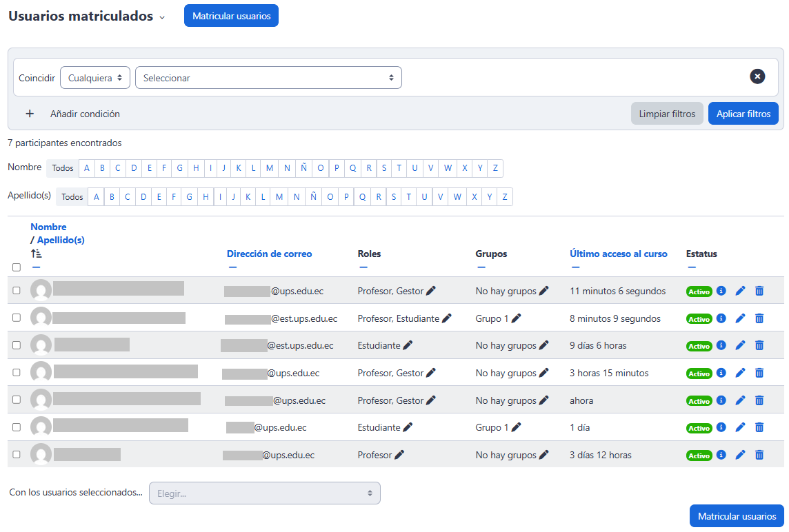Open enrolment info icon in the 'ahora' row
The image size is (789, 532).
coord(721,400)
